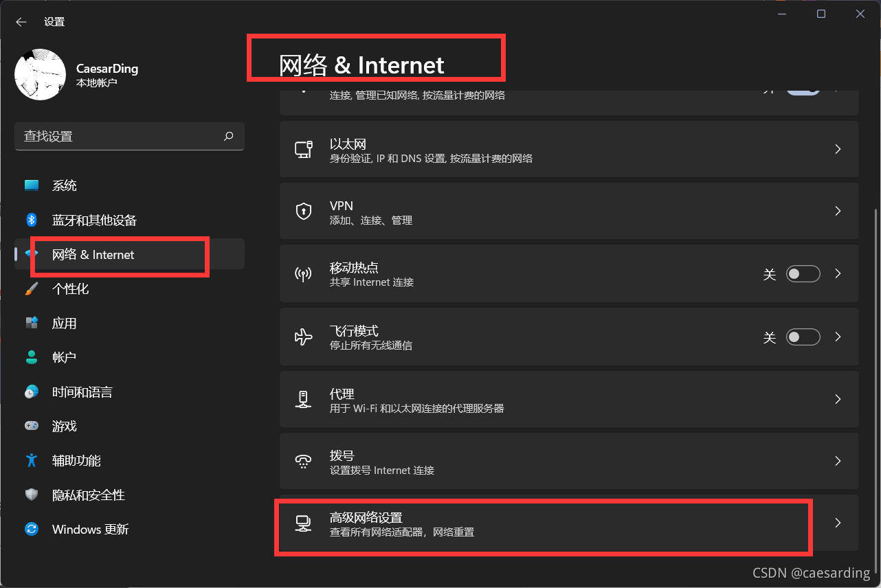Viewport: 881px width, 588px height.
Task: Select the 帐户 person icon
Action: coord(32,357)
